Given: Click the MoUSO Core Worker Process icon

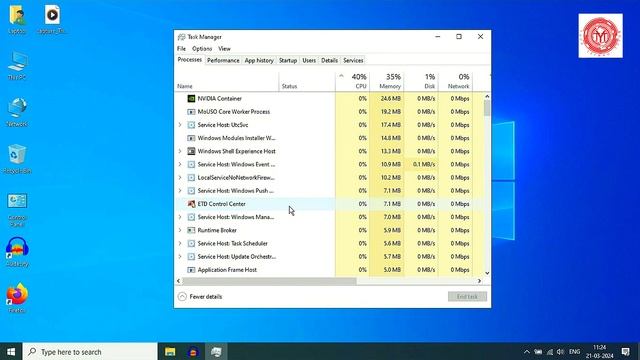Looking at the screenshot, I should click(191, 111).
